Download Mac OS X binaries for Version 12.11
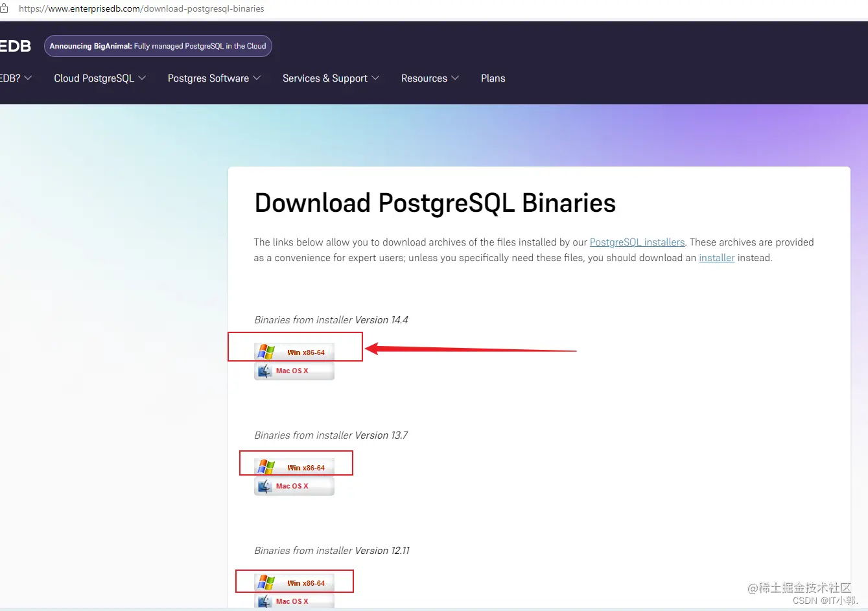Image resolution: width=868 pixels, height=611 pixels. coord(294,601)
